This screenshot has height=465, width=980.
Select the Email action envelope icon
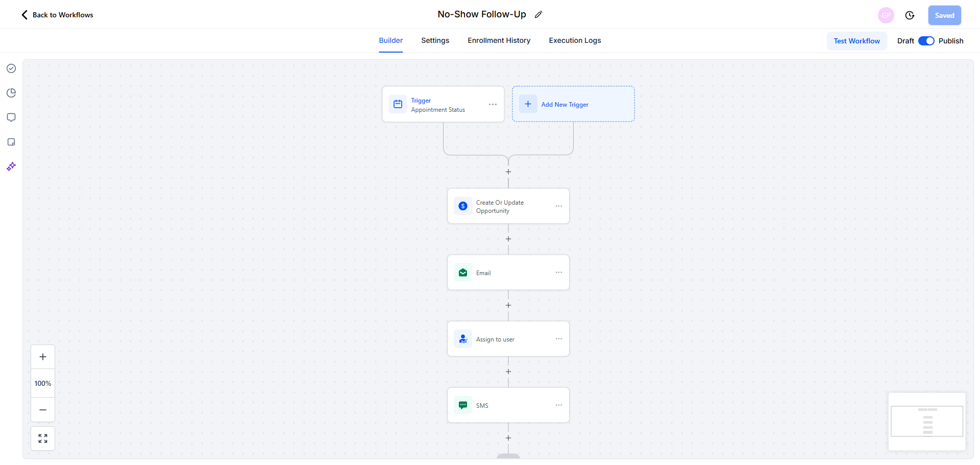(x=463, y=273)
